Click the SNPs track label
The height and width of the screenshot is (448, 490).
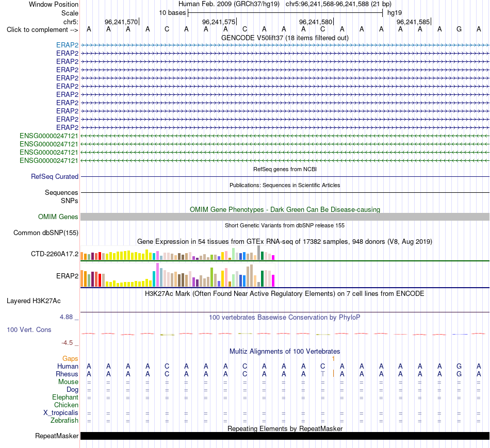[70, 201]
